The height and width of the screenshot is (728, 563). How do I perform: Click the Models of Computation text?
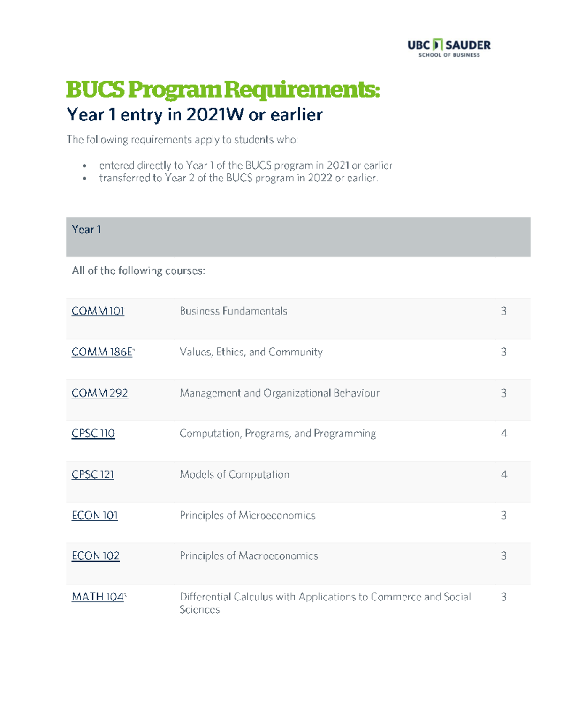click(234, 474)
